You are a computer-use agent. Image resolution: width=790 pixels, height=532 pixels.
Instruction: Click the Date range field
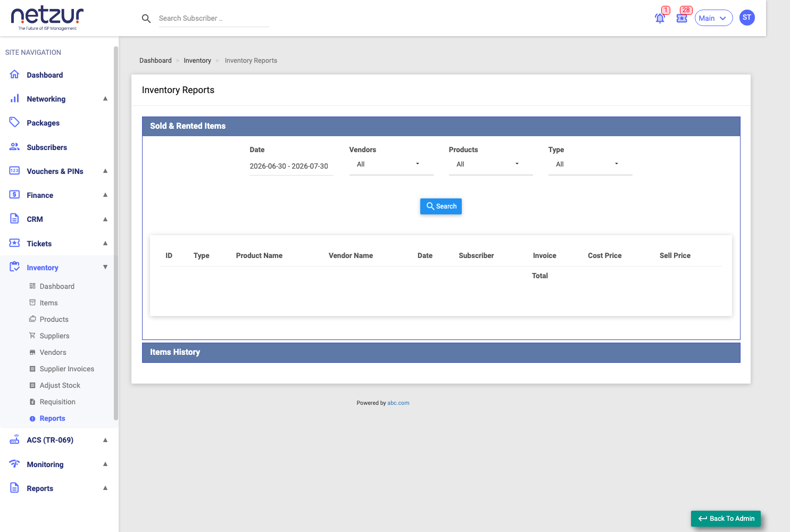coord(292,166)
